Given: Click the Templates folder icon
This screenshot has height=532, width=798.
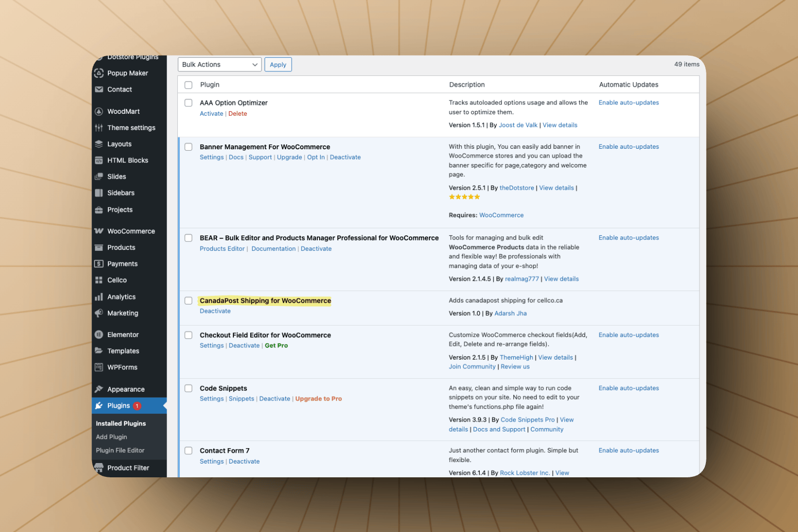Looking at the screenshot, I should point(99,351).
